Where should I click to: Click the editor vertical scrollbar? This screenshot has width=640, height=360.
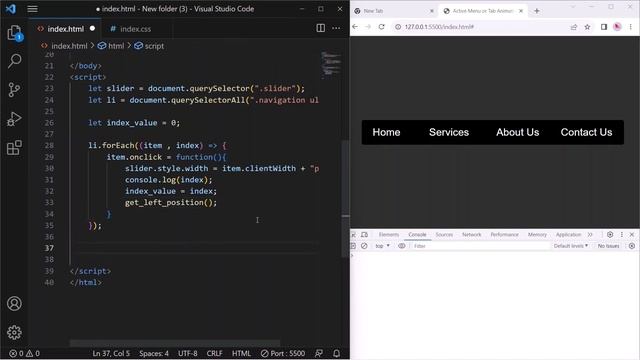click(x=345, y=199)
